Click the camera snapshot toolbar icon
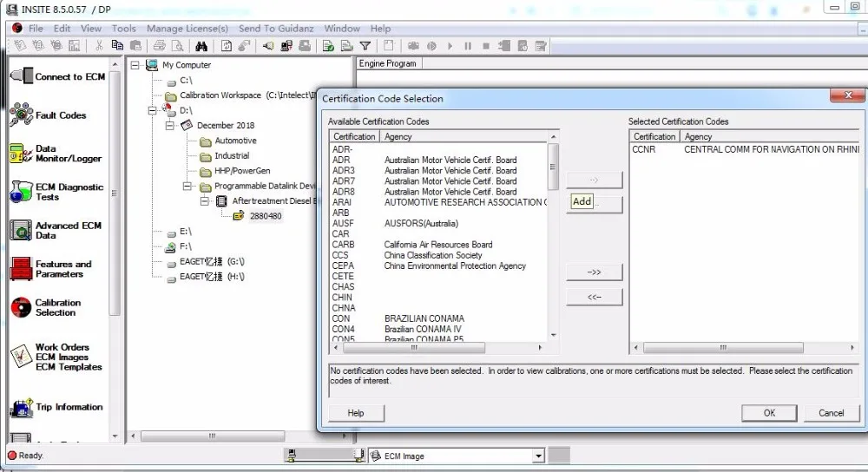Screen dimensions: 868x472 pos(413,46)
